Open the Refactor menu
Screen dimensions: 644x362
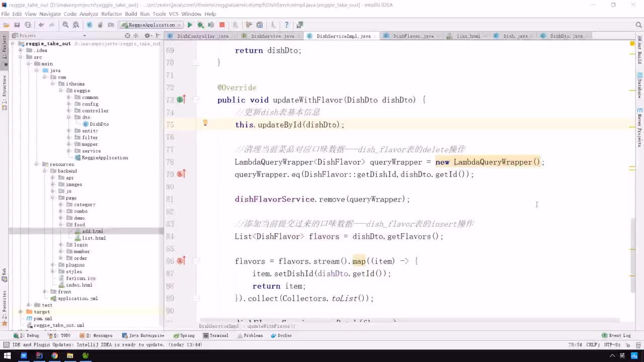click(111, 14)
